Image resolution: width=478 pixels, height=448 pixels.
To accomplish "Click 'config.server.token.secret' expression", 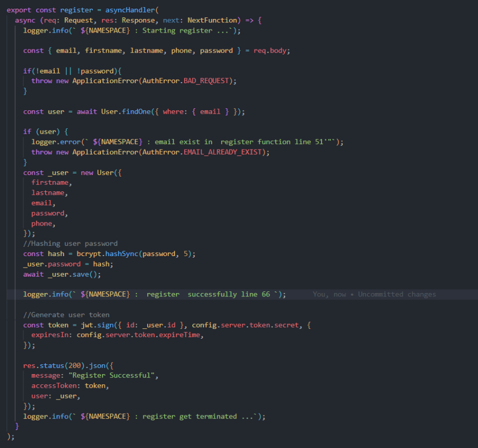I will pos(245,325).
